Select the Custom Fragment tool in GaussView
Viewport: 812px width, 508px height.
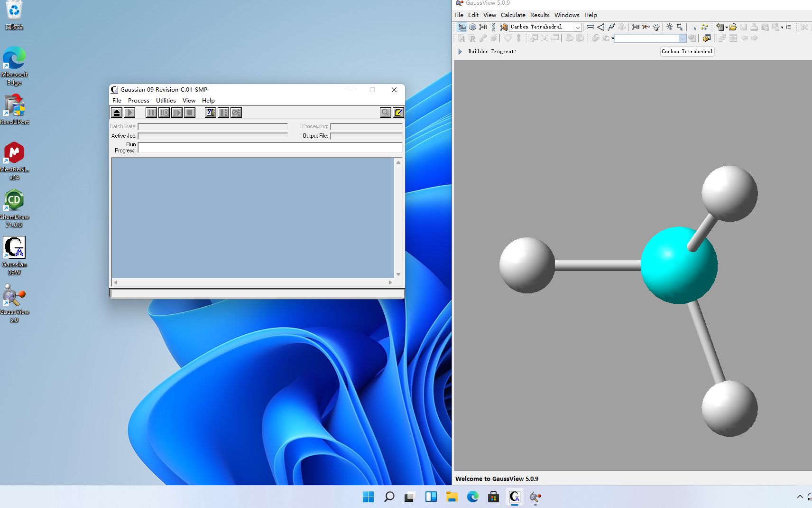pos(504,27)
